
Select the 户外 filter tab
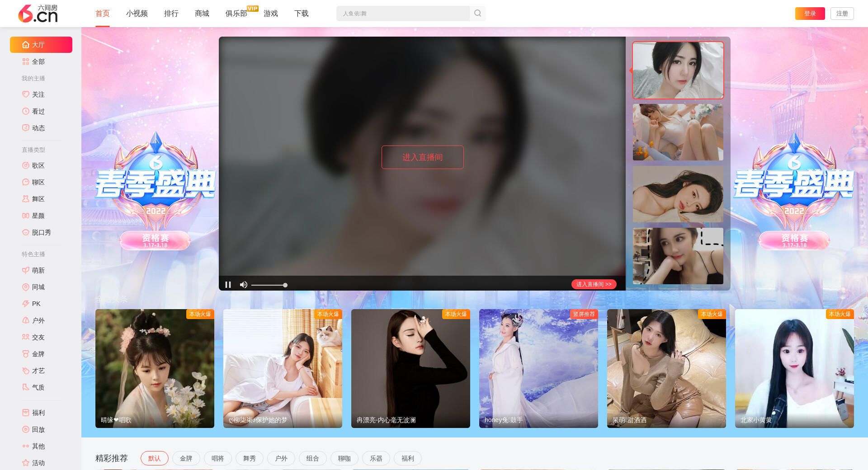pos(281,458)
